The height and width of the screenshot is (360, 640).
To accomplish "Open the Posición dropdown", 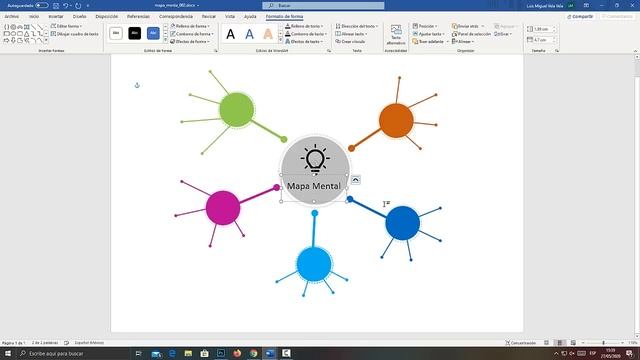I will 425,26.
